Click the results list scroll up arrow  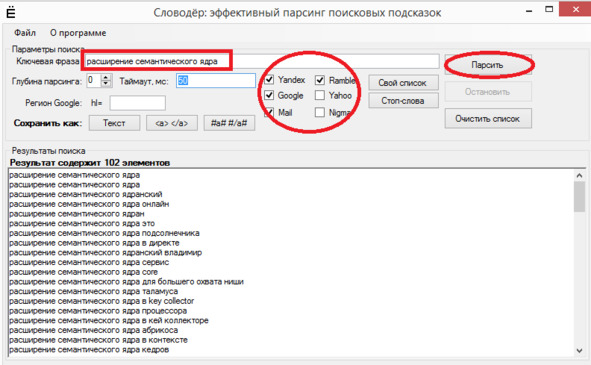point(579,175)
